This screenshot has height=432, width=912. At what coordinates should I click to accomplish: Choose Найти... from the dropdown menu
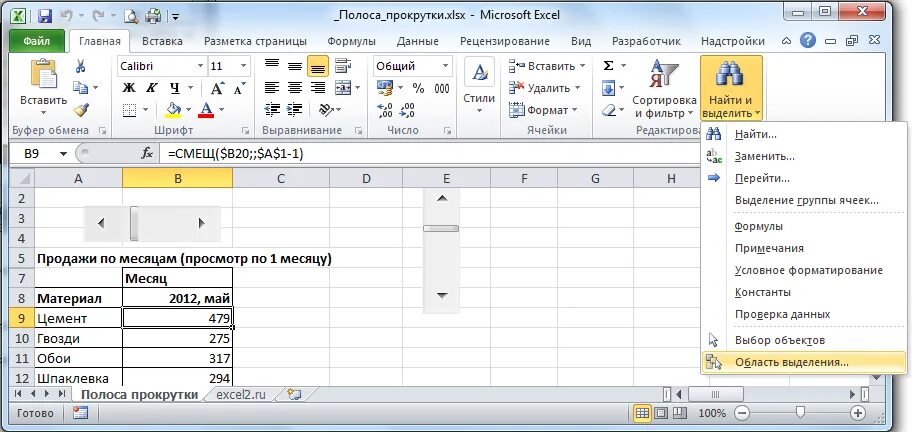[x=804, y=134]
